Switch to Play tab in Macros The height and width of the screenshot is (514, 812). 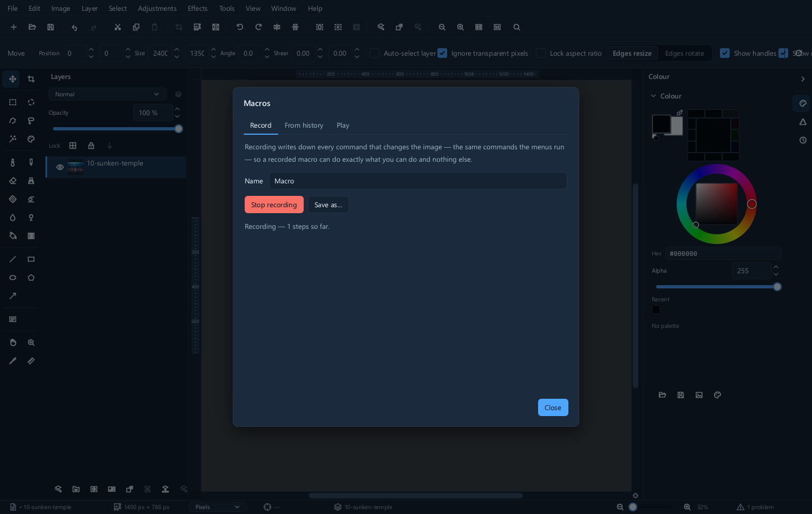click(343, 126)
